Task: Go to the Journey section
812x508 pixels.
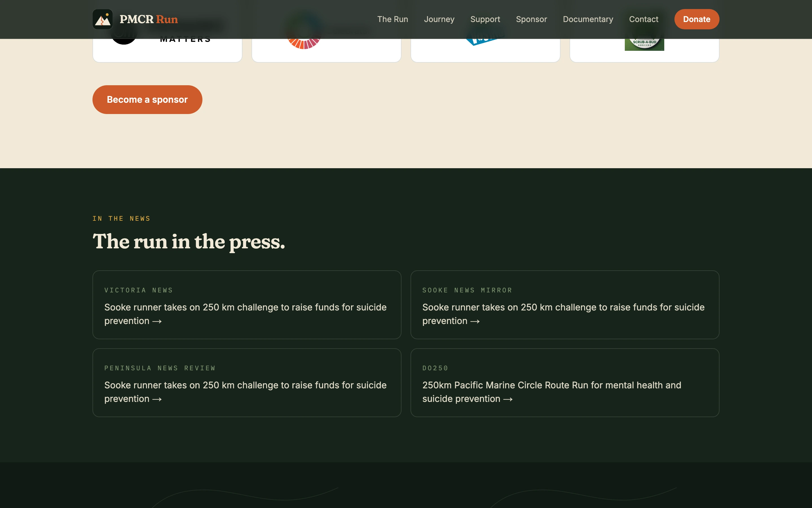Action: [x=439, y=19]
